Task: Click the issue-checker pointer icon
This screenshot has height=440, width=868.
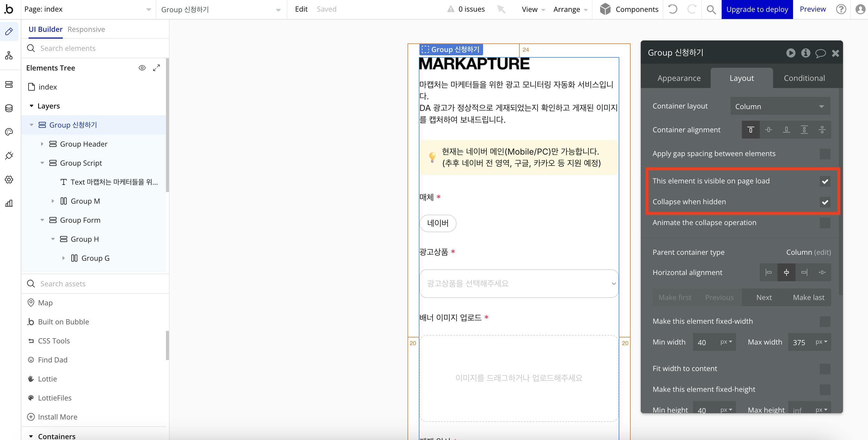Action: coord(502,9)
